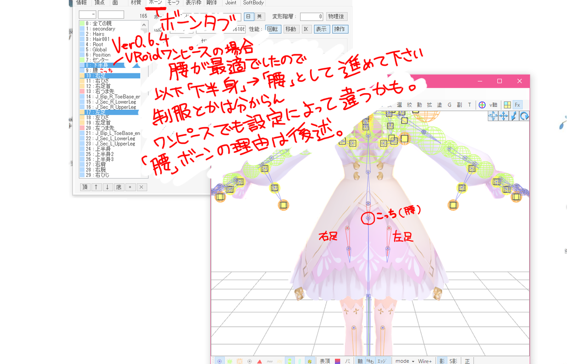588x364 pixels.
Task: Open the mode dropdown
Action: (405, 361)
